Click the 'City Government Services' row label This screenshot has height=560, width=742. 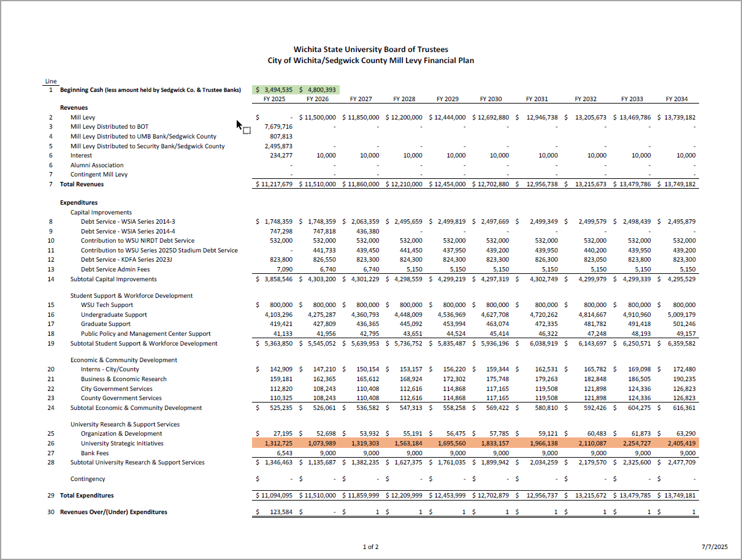[x=117, y=389]
